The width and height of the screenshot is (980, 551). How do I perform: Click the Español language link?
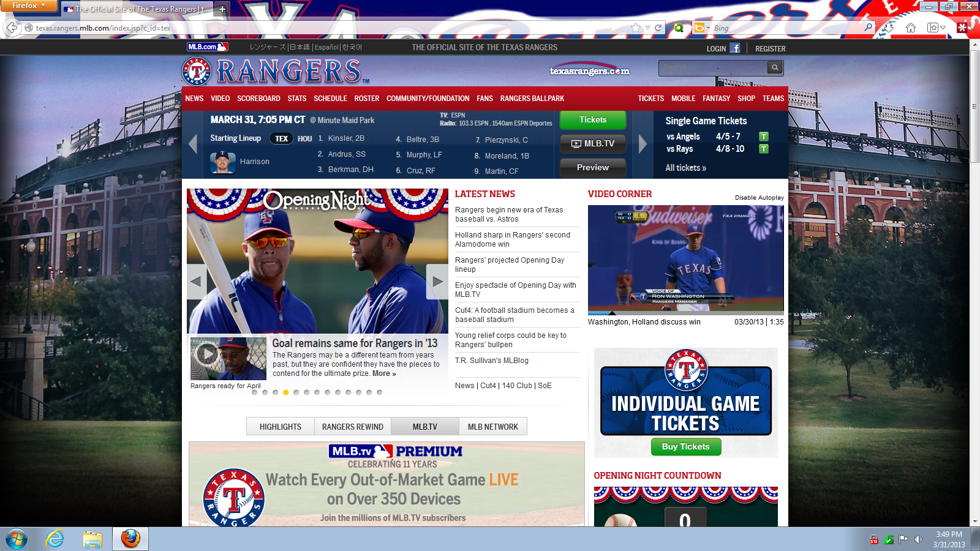coord(326,47)
